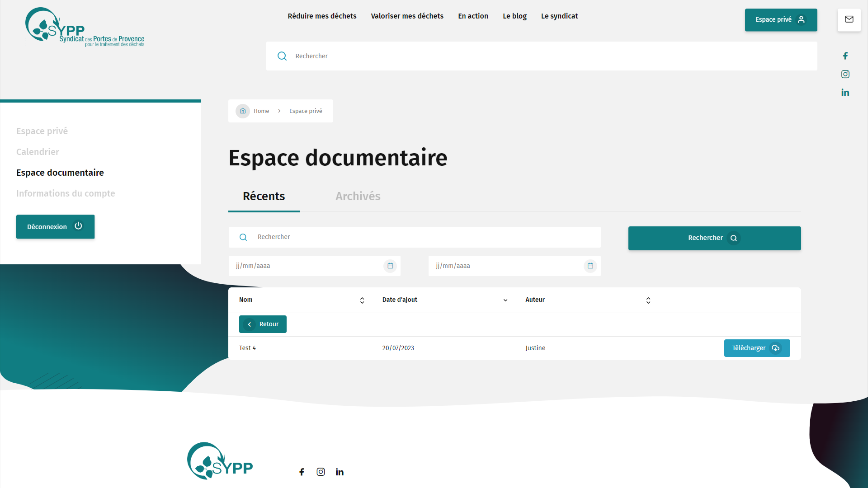Click the Facebook icon in the right sidebar
The height and width of the screenshot is (488, 868).
(845, 56)
